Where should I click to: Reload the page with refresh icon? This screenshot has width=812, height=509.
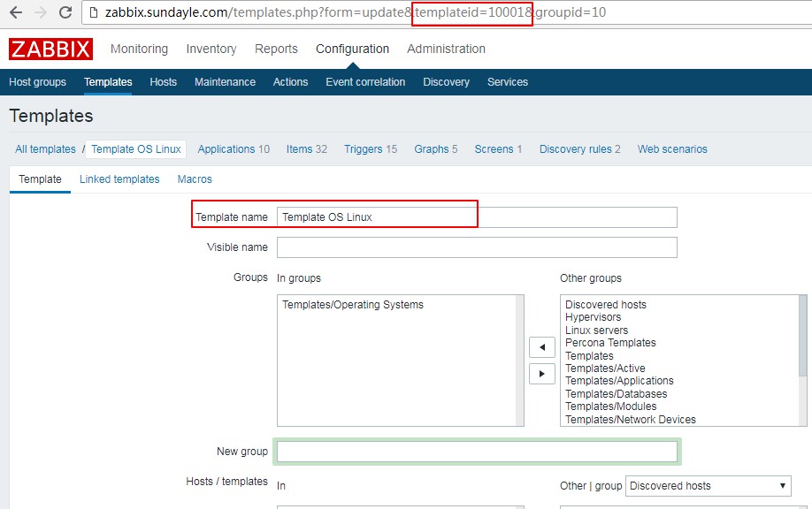pos(65,13)
